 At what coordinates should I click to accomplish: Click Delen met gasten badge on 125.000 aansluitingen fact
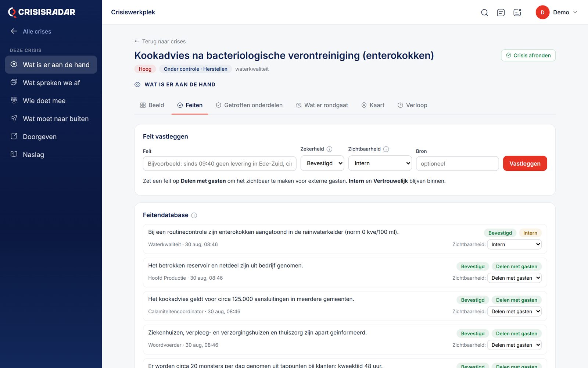pyautogui.click(x=516, y=300)
